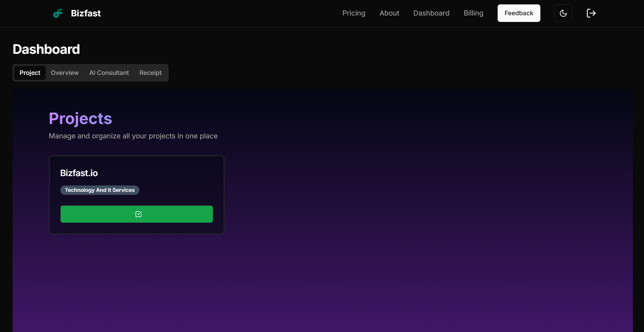Viewport: 644px width, 332px height.
Task: Click the green Bizfast logo icon
Action: (58, 13)
